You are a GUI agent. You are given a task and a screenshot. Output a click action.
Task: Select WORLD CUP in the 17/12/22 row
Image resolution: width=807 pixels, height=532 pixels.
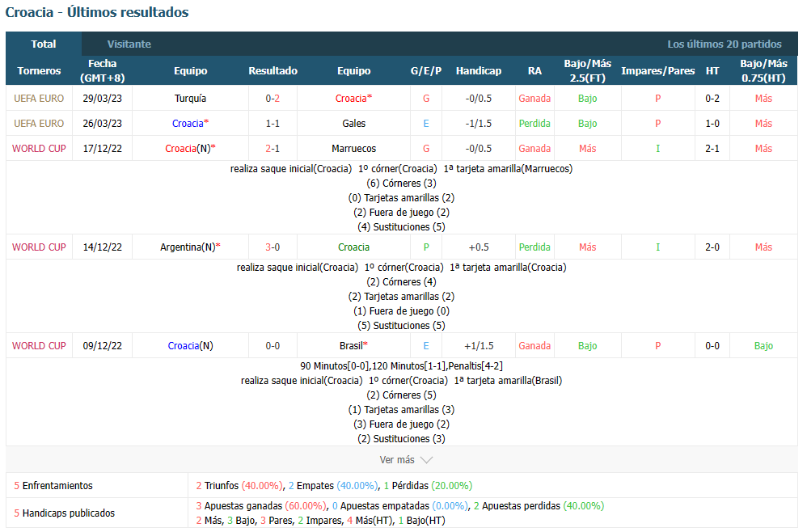tap(39, 149)
